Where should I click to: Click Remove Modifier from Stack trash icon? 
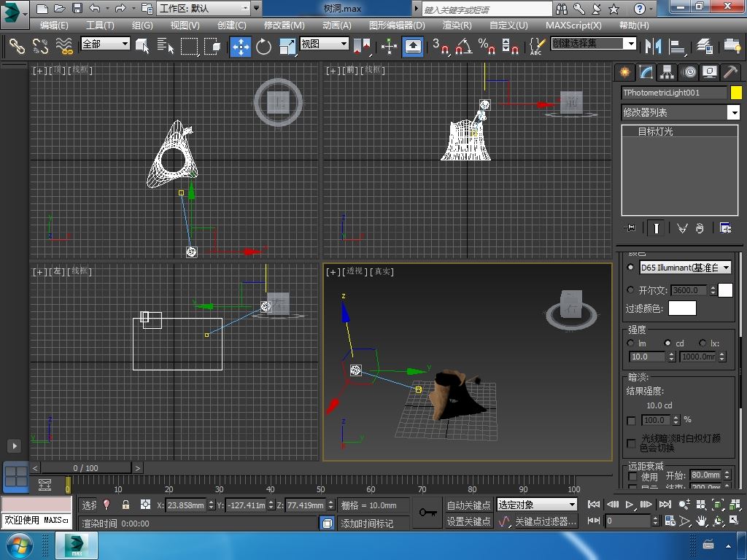700,228
